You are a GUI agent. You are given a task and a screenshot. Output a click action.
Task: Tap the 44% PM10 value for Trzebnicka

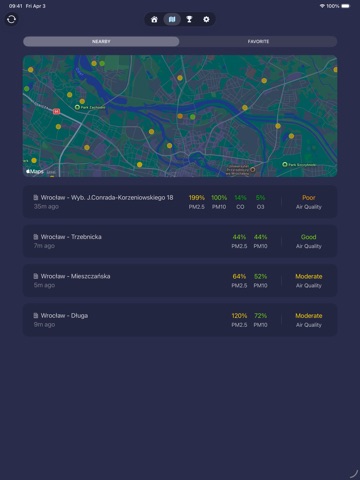[260, 237]
